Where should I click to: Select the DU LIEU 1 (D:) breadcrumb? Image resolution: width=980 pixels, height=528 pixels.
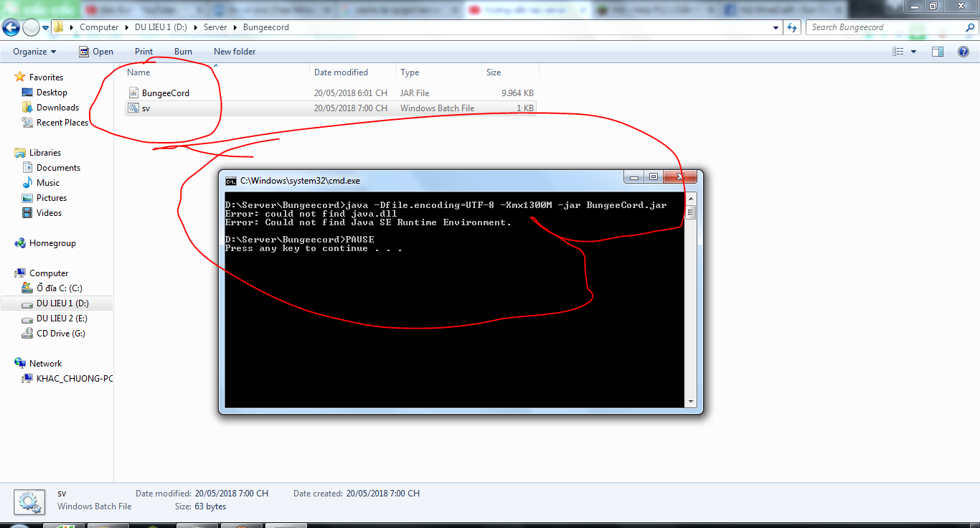click(160, 27)
